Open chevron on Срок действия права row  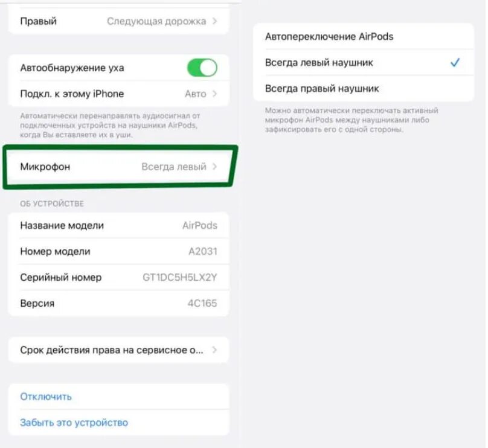coord(214,350)
